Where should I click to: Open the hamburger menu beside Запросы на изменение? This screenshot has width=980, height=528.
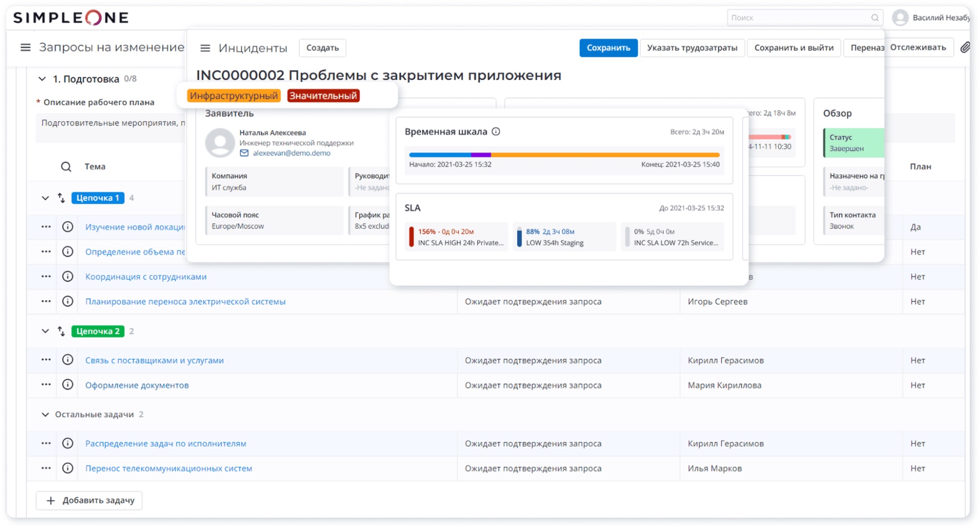pyautogui.click(x=25, y=48)
